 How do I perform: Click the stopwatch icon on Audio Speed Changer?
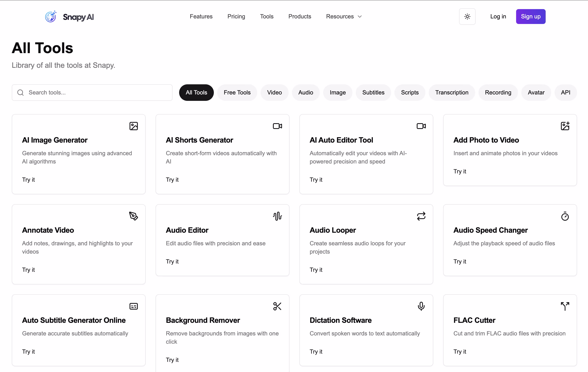(565, 216)
